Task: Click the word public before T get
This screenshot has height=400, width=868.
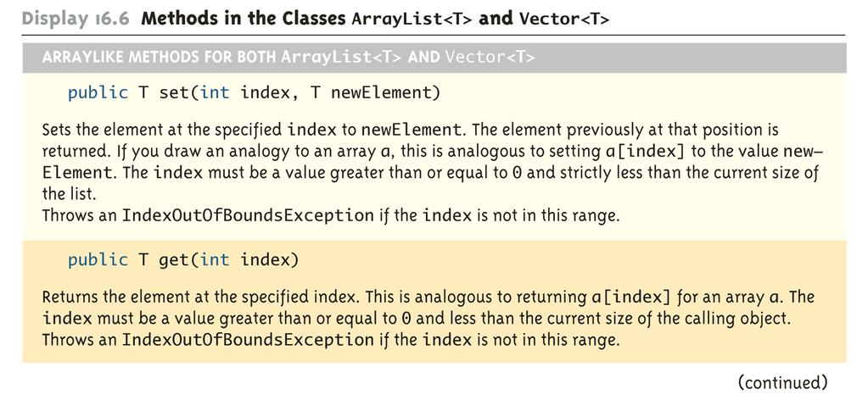Action: pos(98,259)
